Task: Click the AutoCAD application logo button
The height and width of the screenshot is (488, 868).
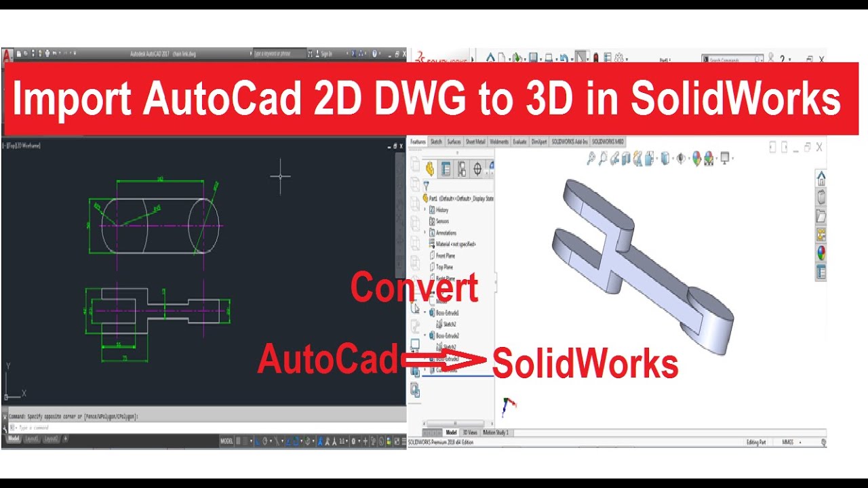Action: [x=7, y=54]
